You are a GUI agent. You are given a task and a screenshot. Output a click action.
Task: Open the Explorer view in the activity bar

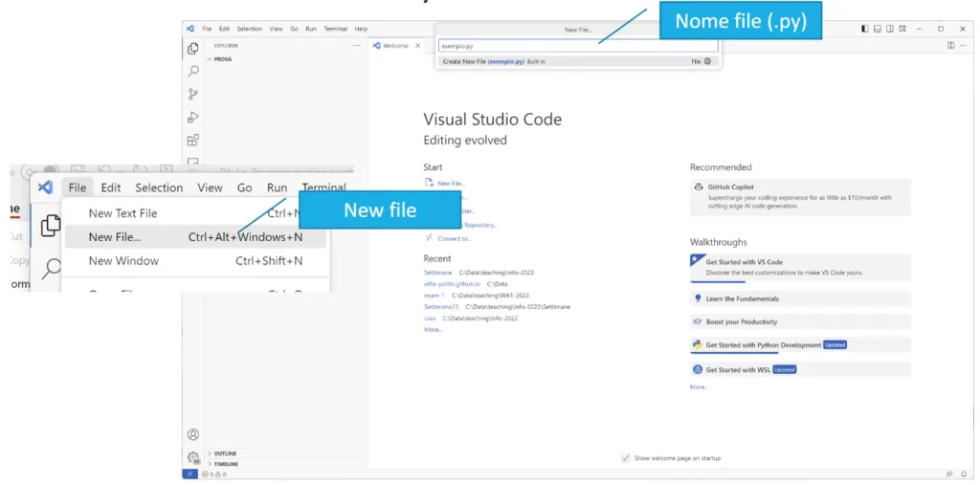[193, 48]
